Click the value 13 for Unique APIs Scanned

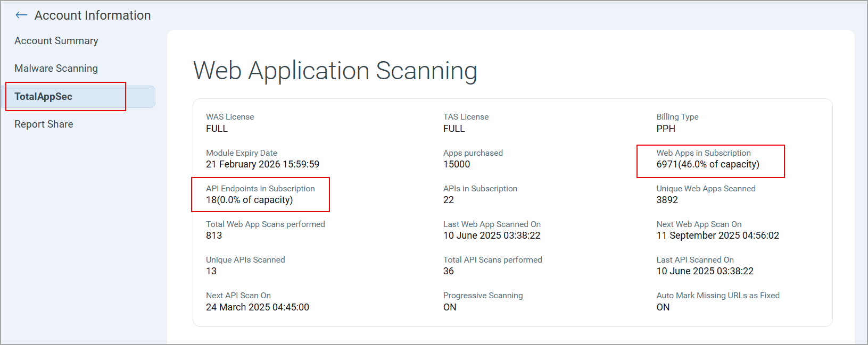click(211, 271)
